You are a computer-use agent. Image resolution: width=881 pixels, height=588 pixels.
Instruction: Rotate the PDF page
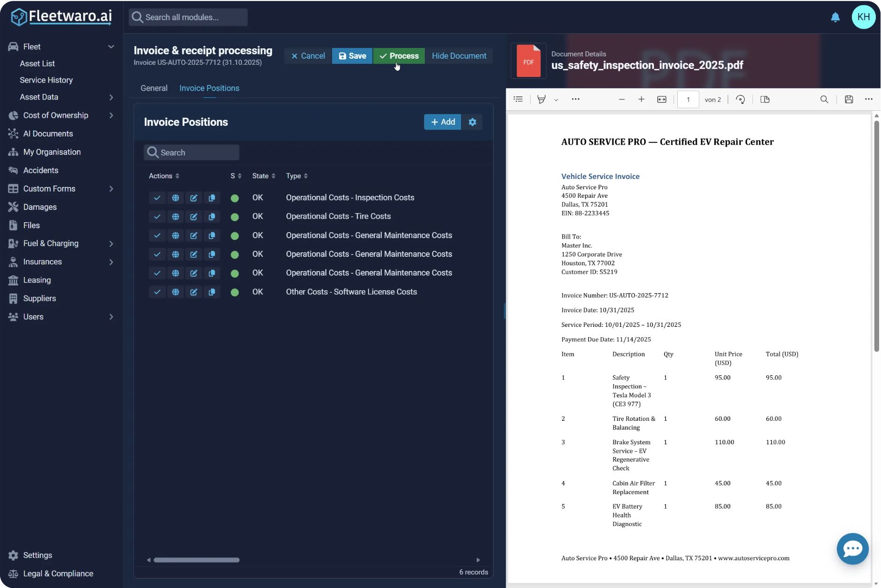pyautogui.click(x=741, y=100)
